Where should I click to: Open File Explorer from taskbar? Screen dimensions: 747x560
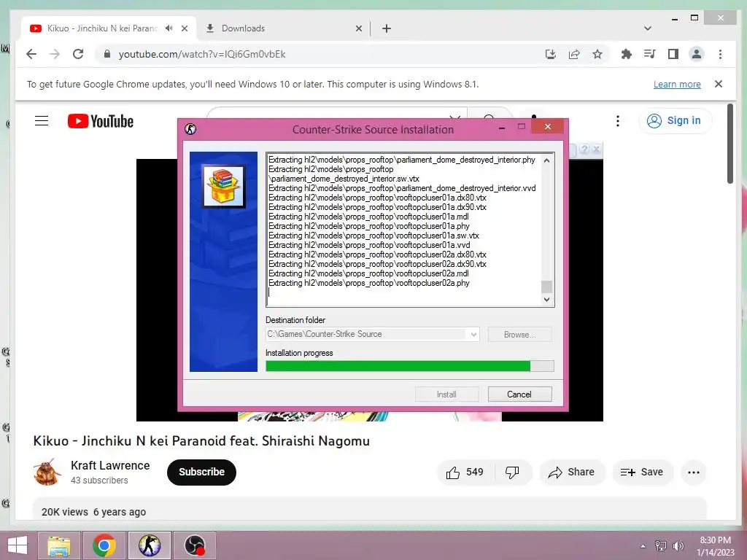click(x=58, y=545)
